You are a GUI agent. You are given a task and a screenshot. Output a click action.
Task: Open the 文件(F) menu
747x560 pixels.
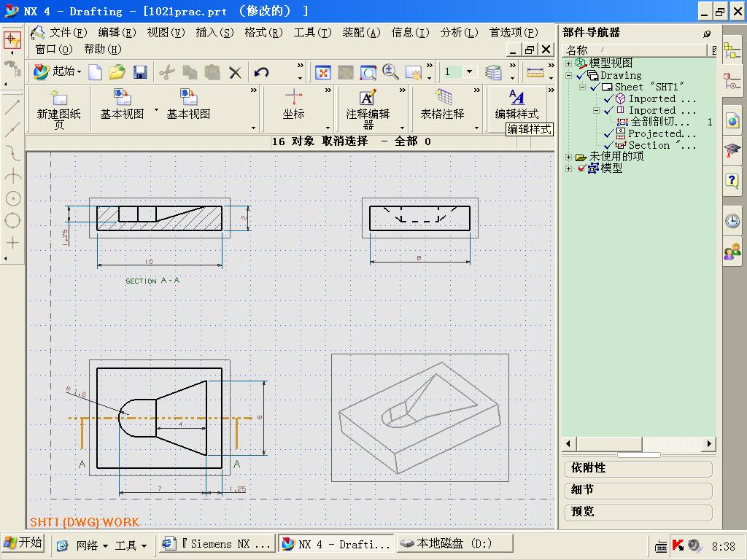click(68, 32)
